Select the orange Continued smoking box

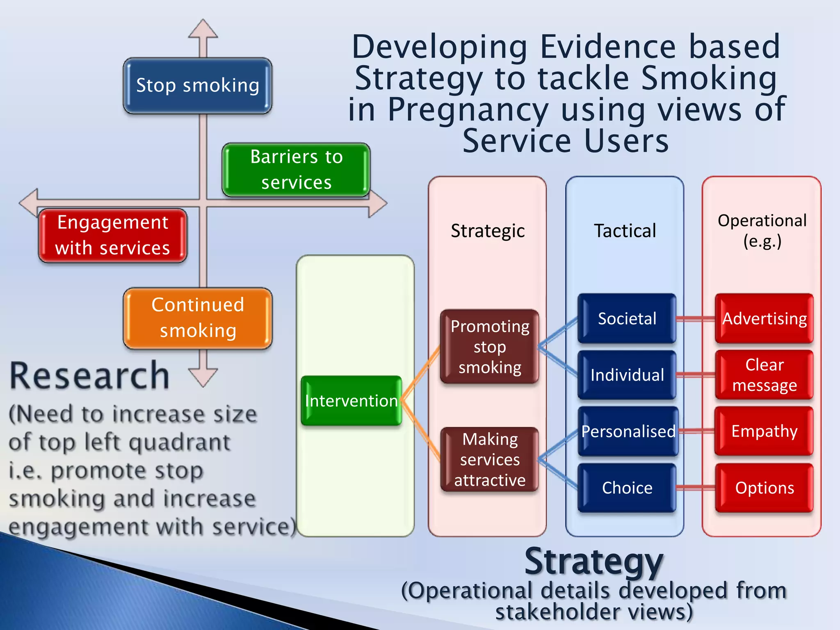pyautogui.click(x=198, y=318)
